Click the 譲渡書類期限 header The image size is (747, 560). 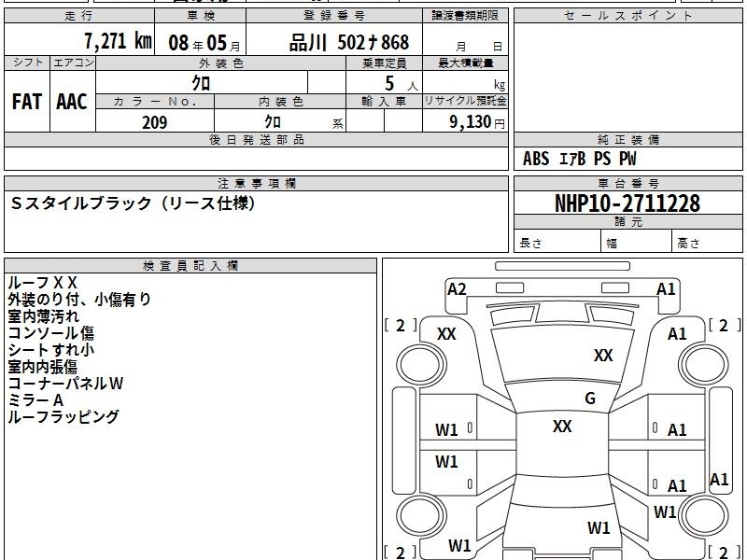click(465, 16)
